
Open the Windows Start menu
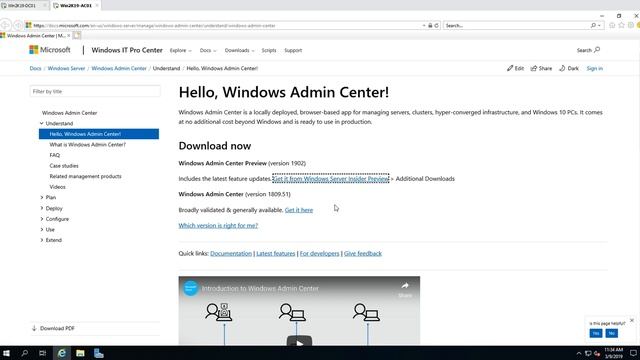7,353
